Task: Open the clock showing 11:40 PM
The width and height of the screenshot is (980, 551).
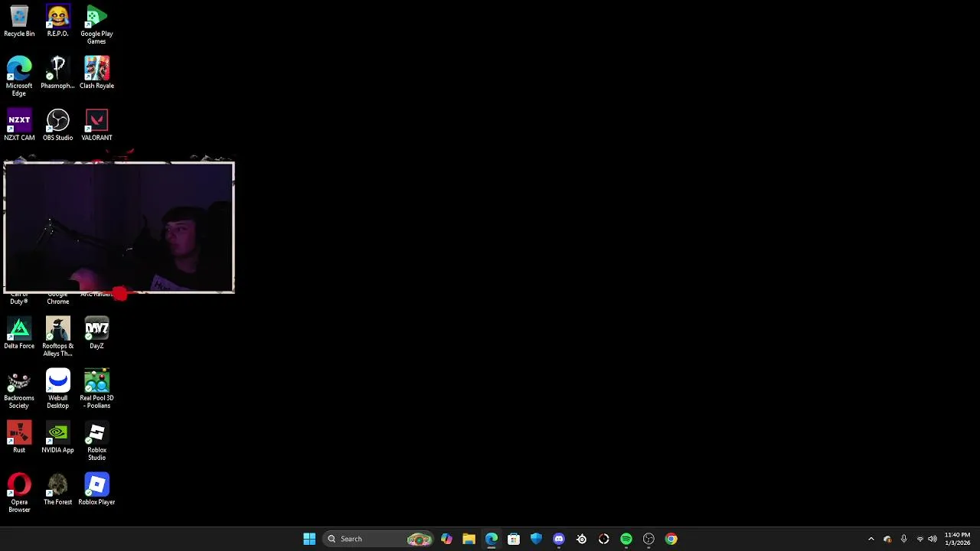Action: [957, 539]
